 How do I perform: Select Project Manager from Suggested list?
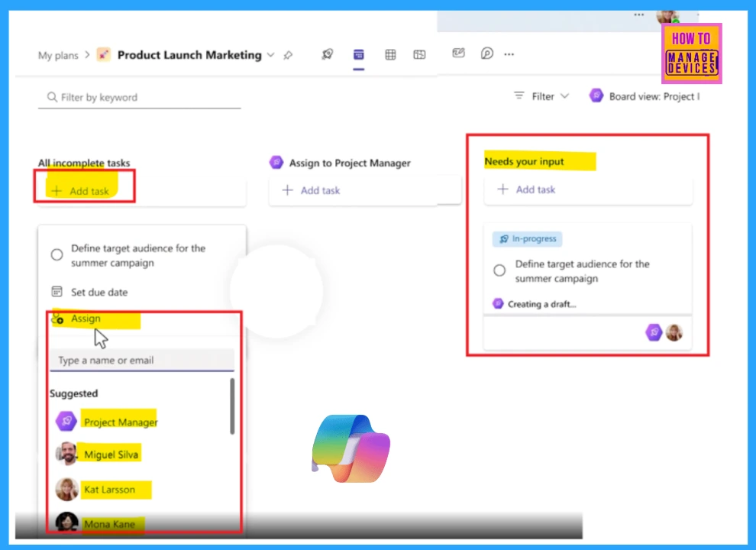[x=121, y=422]
